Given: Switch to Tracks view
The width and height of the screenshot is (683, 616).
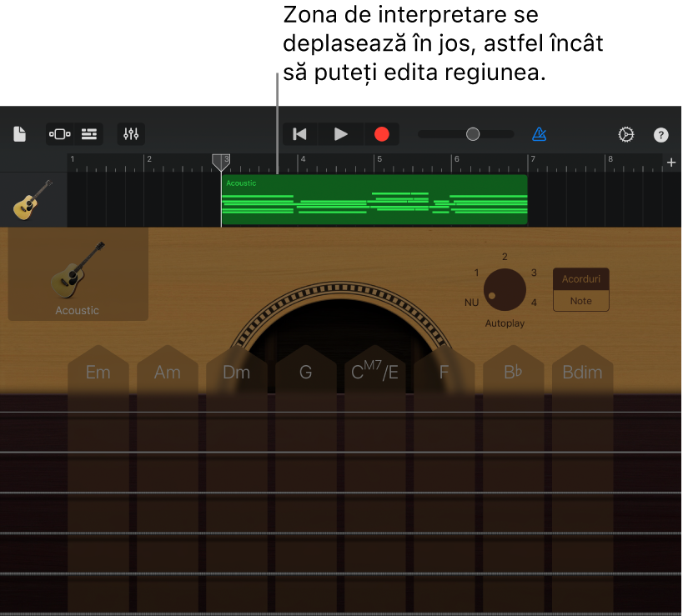Looking at the screenshot, I should [x=89, y=134].
